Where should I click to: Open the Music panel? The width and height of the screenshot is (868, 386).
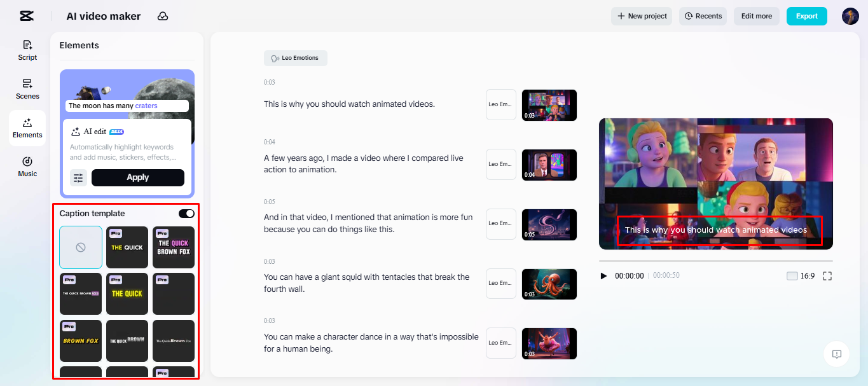point(27,167)
